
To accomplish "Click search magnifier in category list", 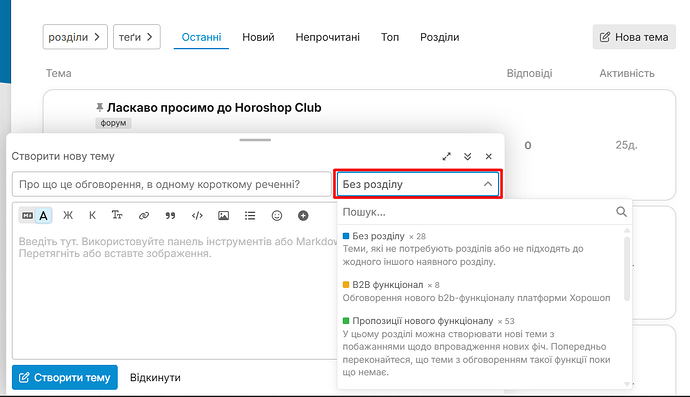I will (621, 212).
